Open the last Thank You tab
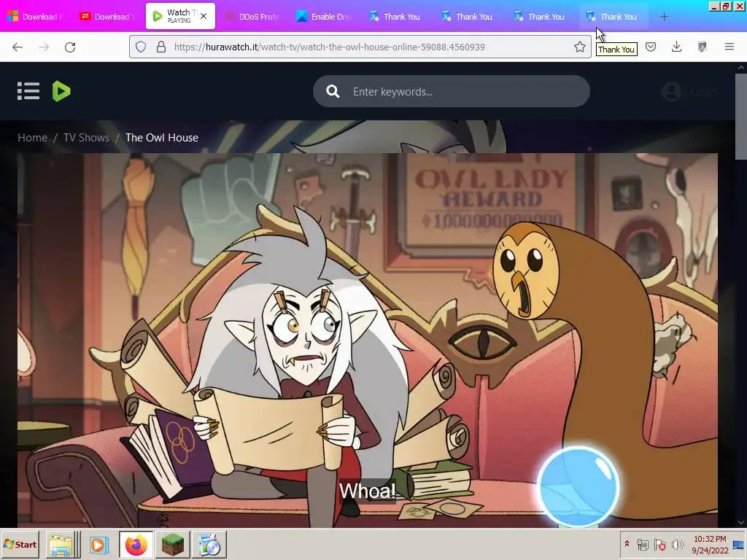This screenshot has width=747, height=560. point(613,17)
